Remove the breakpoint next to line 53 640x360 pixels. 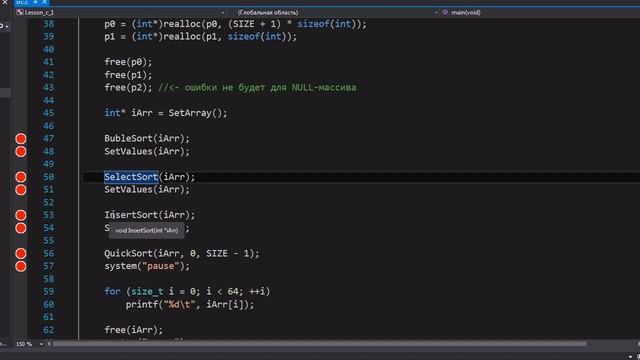coord(21,215)
